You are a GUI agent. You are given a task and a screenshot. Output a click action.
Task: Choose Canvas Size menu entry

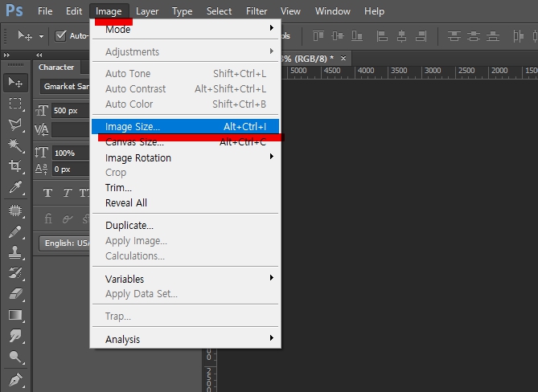[185, 142]
